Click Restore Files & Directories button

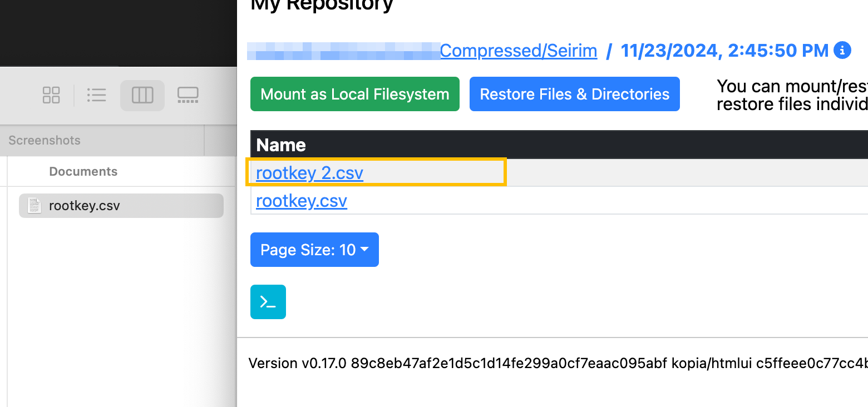pyautogui.click(x=575, y=94)
